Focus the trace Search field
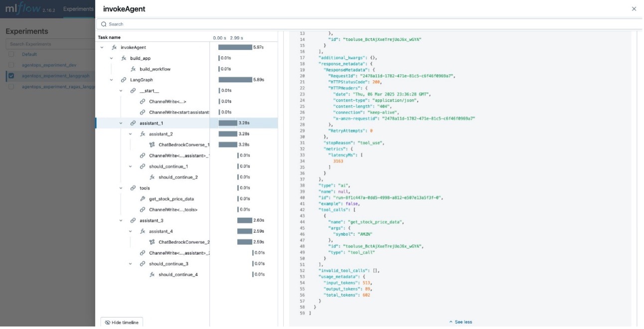The width and height of the screenshot is (644, 329). coord(369,24)
